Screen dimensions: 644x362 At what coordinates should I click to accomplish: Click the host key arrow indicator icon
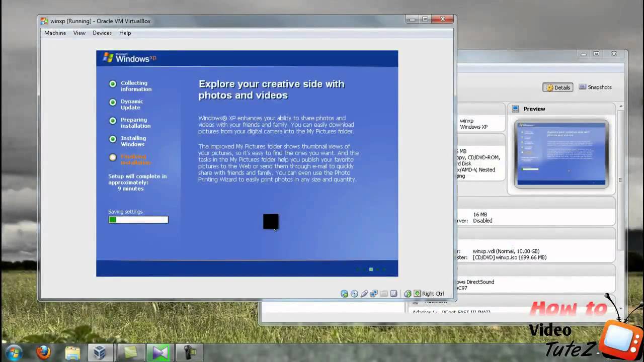tap(417, 294)
